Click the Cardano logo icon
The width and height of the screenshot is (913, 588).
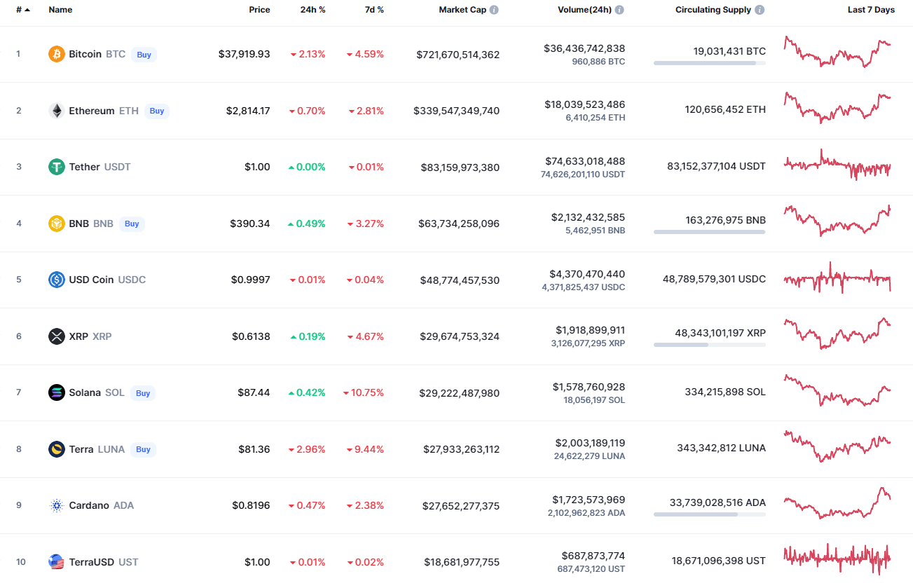coord(57,505)
